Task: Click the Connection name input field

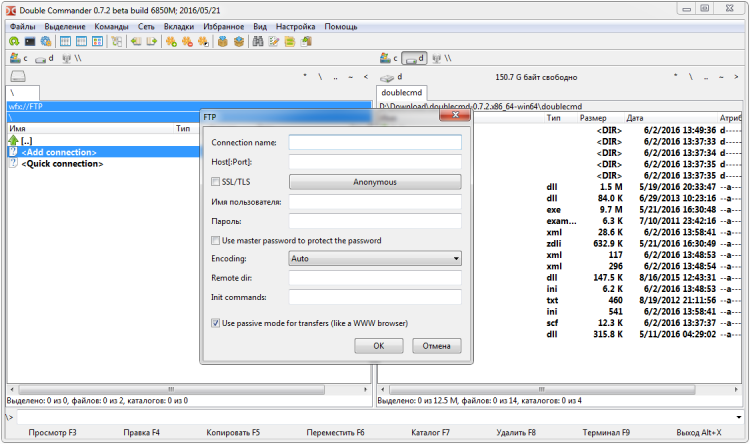Action: click(x=375, y=143)
